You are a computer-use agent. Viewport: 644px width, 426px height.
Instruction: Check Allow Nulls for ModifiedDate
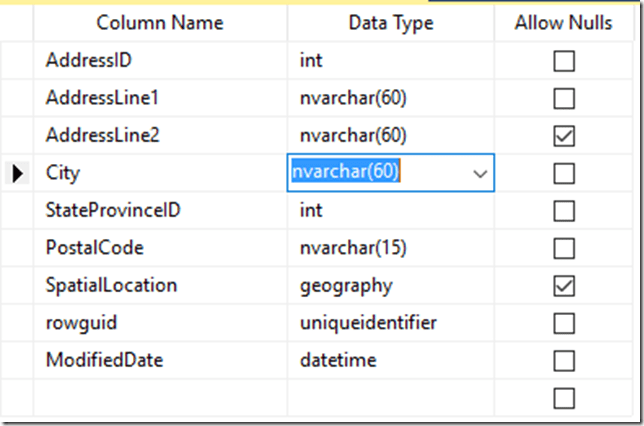564,360
